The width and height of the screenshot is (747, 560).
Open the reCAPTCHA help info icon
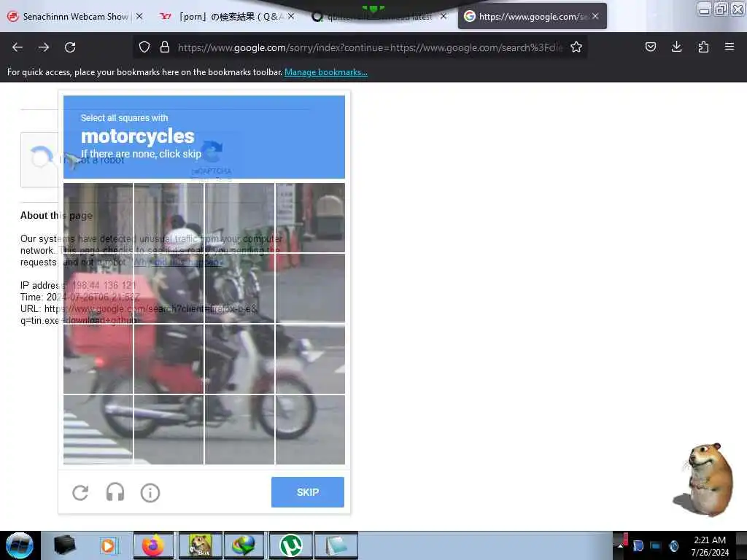pyautogui.click(x=150, y=492)
